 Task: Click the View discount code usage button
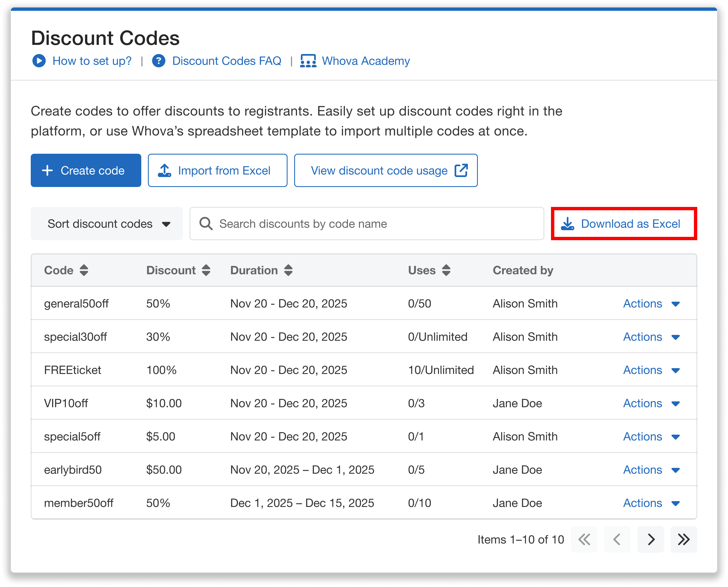(386, 170)
